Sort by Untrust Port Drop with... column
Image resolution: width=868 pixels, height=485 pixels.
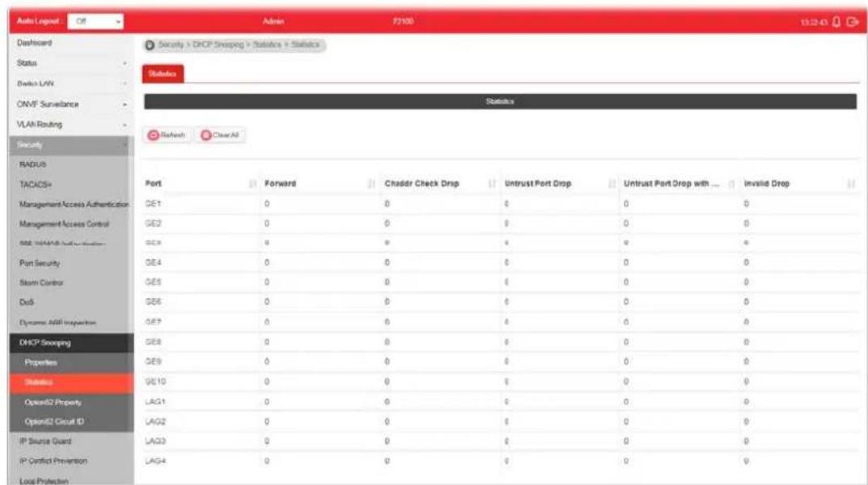731,184
